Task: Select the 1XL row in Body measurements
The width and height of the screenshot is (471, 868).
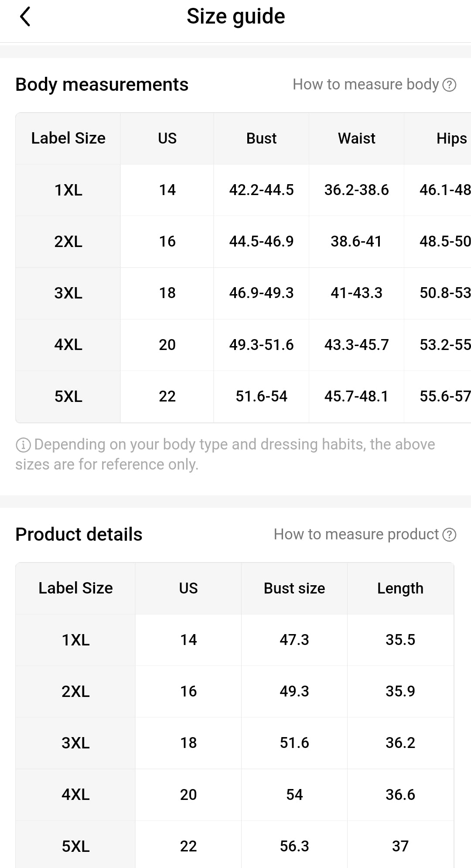Action: 68,190
